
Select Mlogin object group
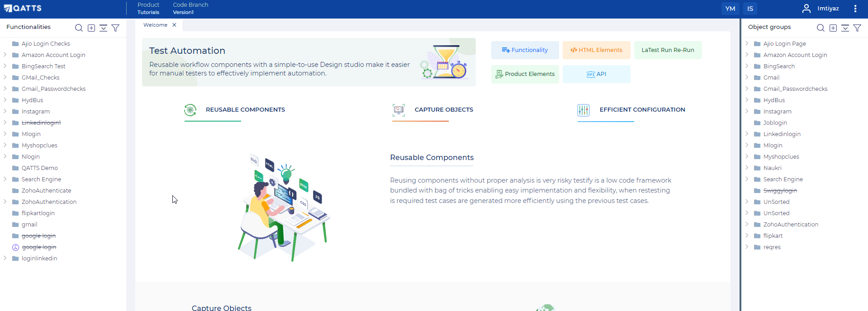(773, 146)
